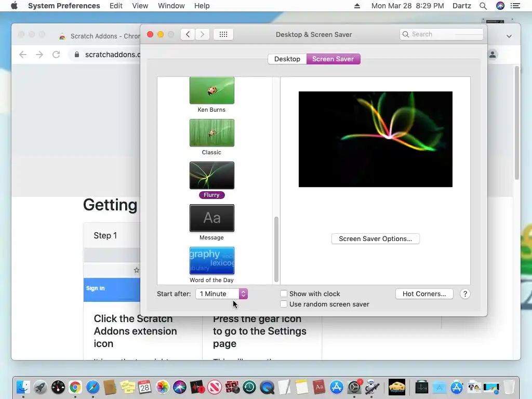
Task: Open Time Machine in the Dock
Action: tap(249, 387)
